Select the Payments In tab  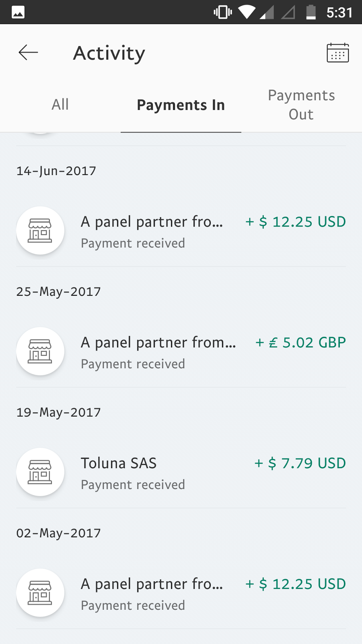point(181,105)
